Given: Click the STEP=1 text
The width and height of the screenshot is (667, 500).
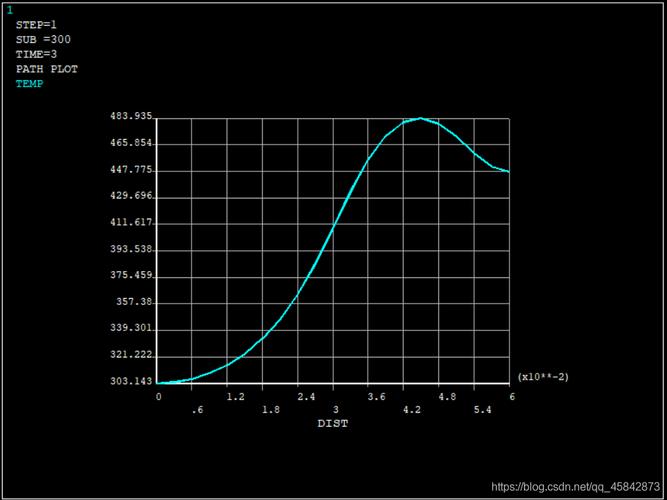Looking at the screenshot, I should click(36, 25).
